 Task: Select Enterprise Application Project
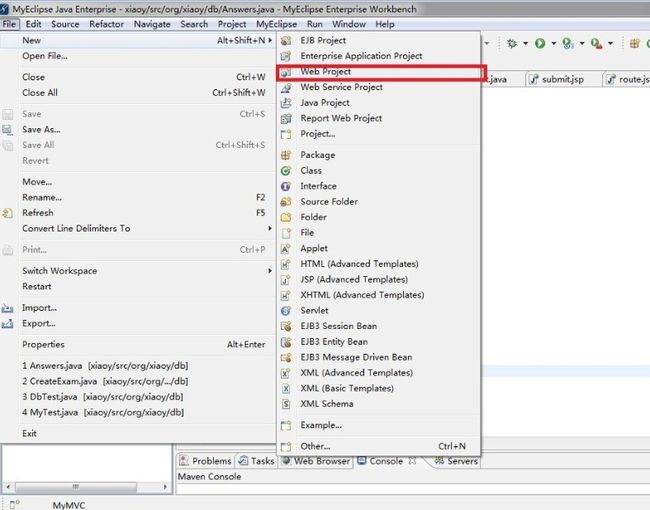379,56
